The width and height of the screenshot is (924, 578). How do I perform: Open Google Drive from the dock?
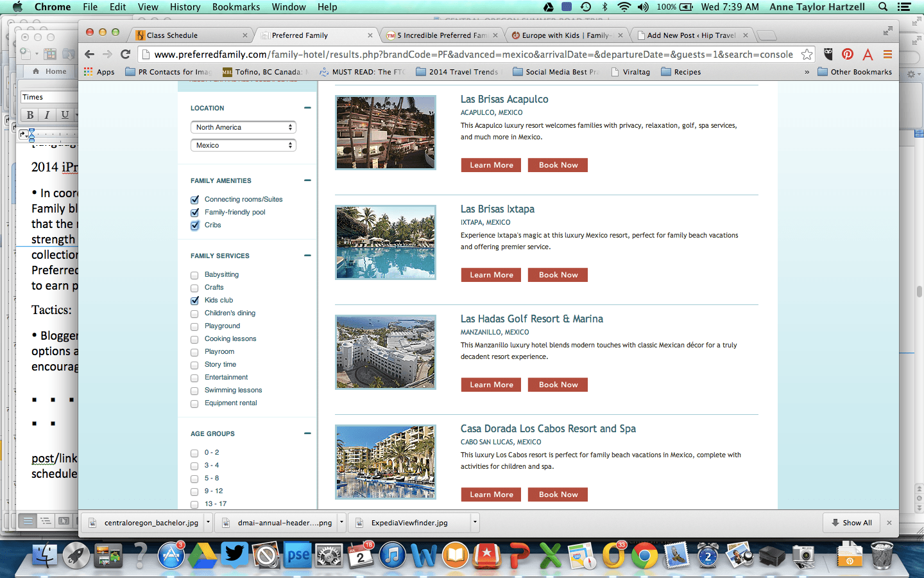coord(203,555)
